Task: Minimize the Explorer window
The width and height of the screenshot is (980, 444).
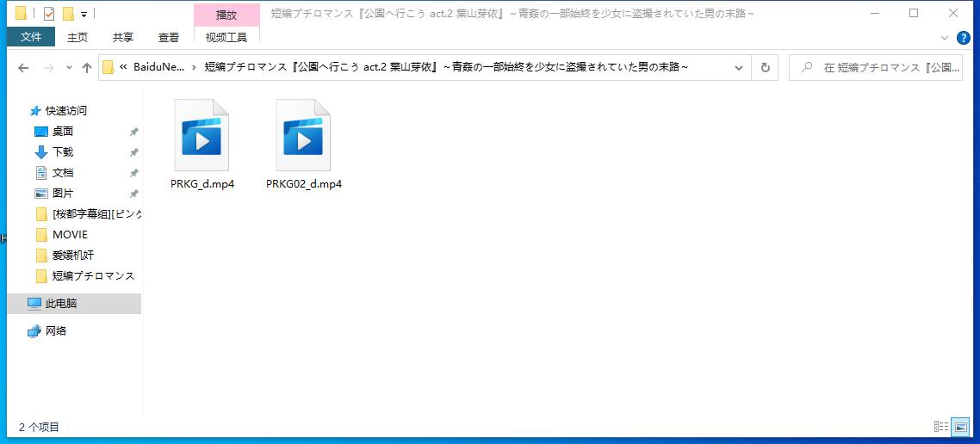Action: pos(874,13)
